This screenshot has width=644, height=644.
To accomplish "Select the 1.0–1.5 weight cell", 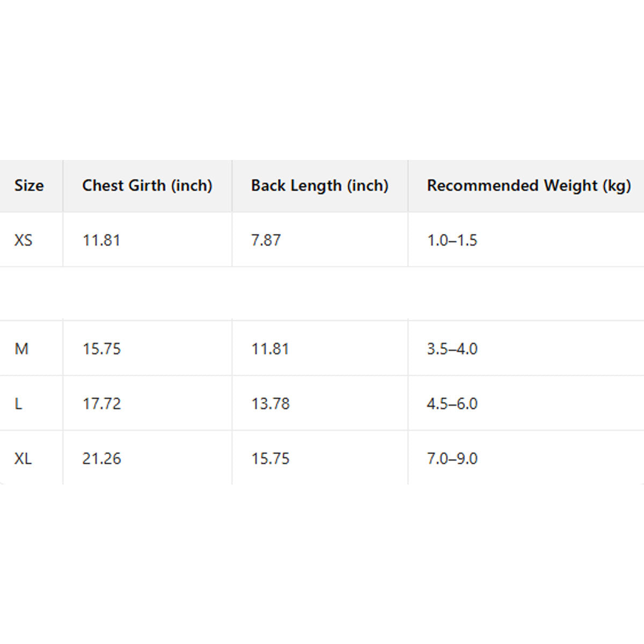I will tap(452, 240).
